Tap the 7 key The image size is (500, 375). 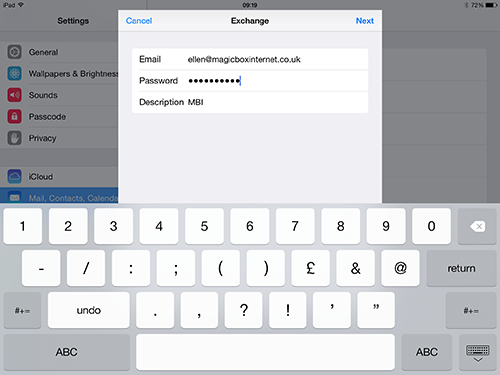pyautogui.click(x=295, y=226)
